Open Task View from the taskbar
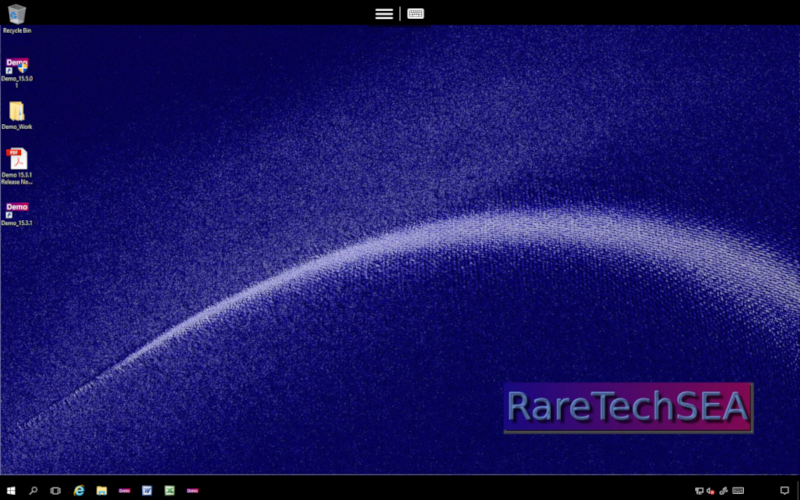The width and height of the screenshot is (800, 500). coord(55,490)
